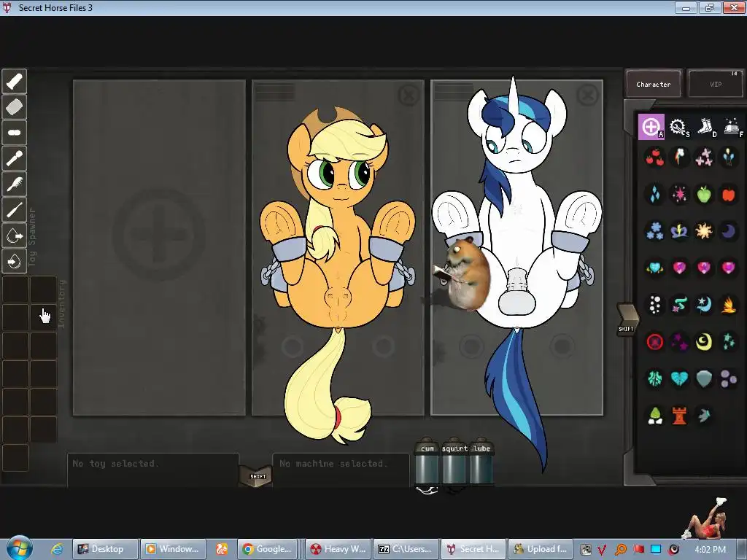Viewport: 747px width, 560px height.
Task: Choose the pink six-pointed star cutie mark
Action: point(680,194)
